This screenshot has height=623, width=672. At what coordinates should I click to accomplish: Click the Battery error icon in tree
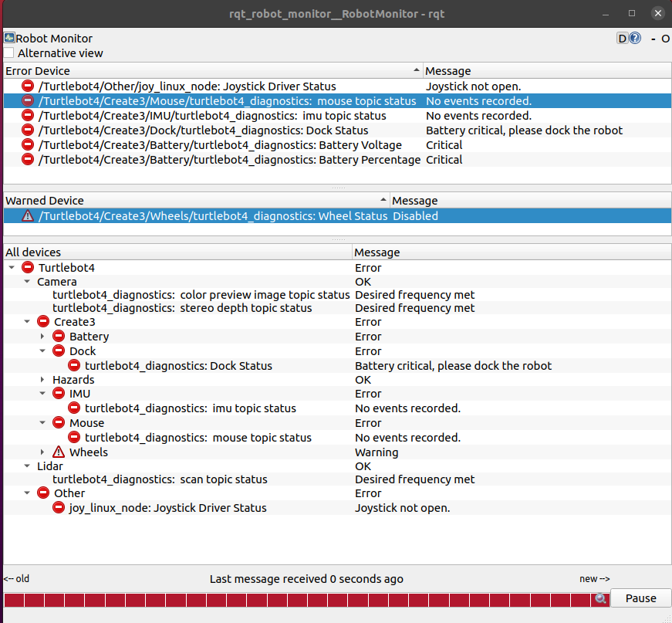coord(59,336)
